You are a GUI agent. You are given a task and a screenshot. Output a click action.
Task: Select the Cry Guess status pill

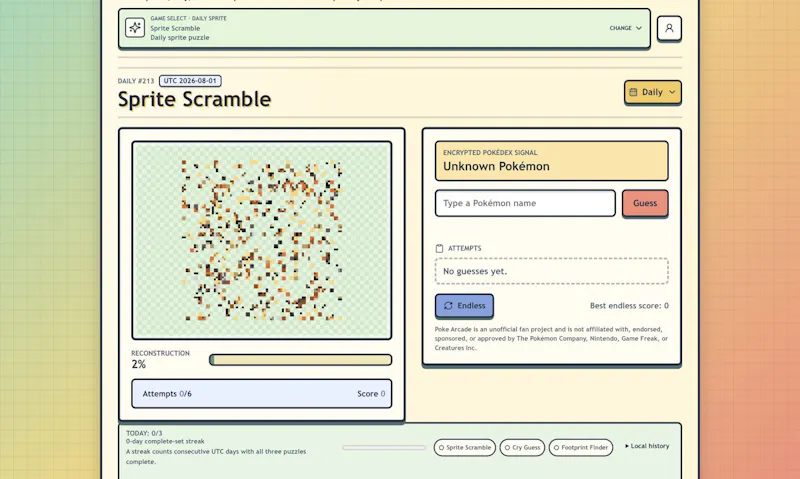(522, 447)
